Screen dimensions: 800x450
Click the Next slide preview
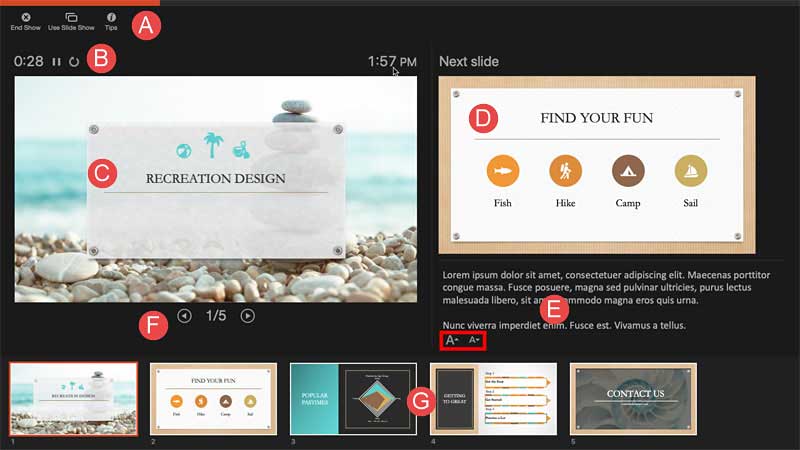[x=597, y=165]
